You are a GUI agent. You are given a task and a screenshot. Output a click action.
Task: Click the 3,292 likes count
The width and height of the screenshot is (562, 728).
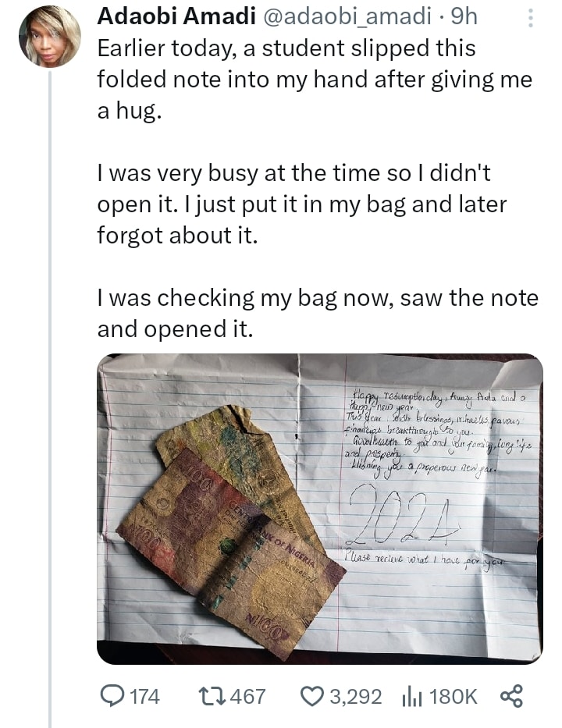click(x=356, y=696)
